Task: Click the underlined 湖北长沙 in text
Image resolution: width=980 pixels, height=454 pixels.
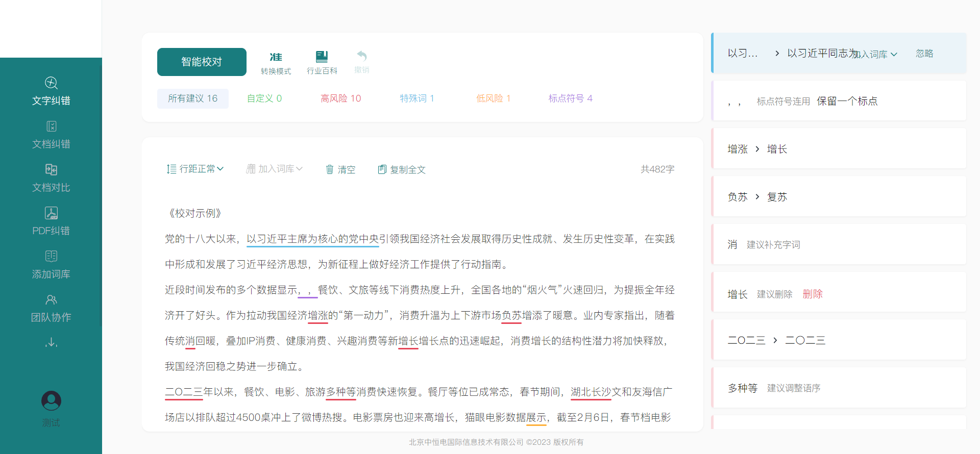Action: click(591, 392)
